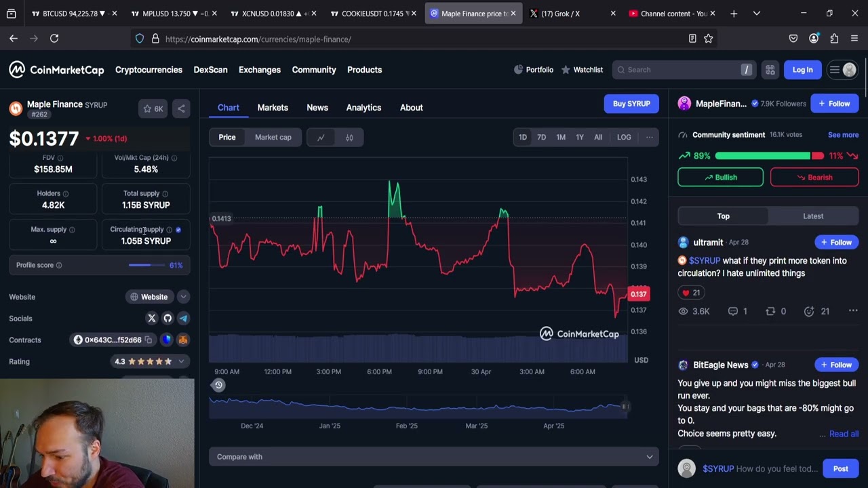This screenshot has width=868, height=488.
Task: Click the Buy SYRUP button
Action: 631,104
